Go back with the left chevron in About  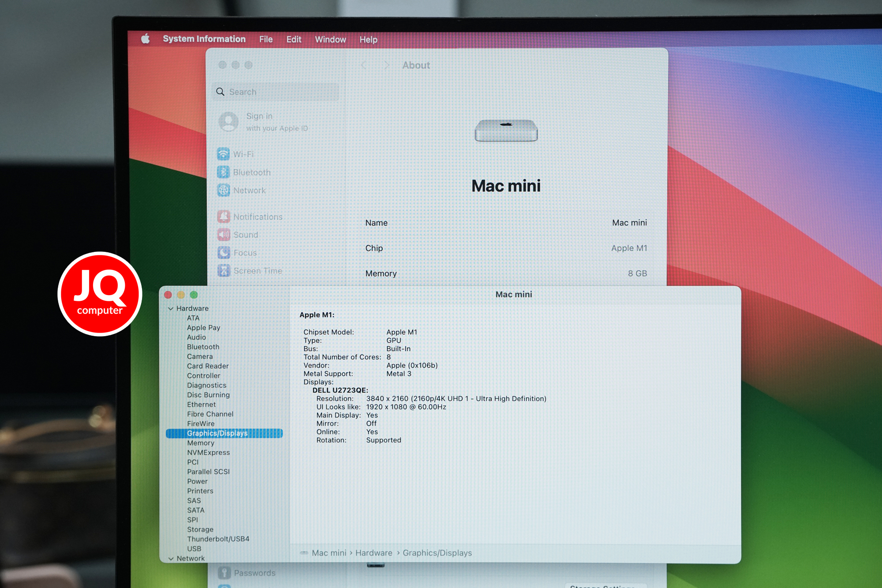[x=364, y=65]
